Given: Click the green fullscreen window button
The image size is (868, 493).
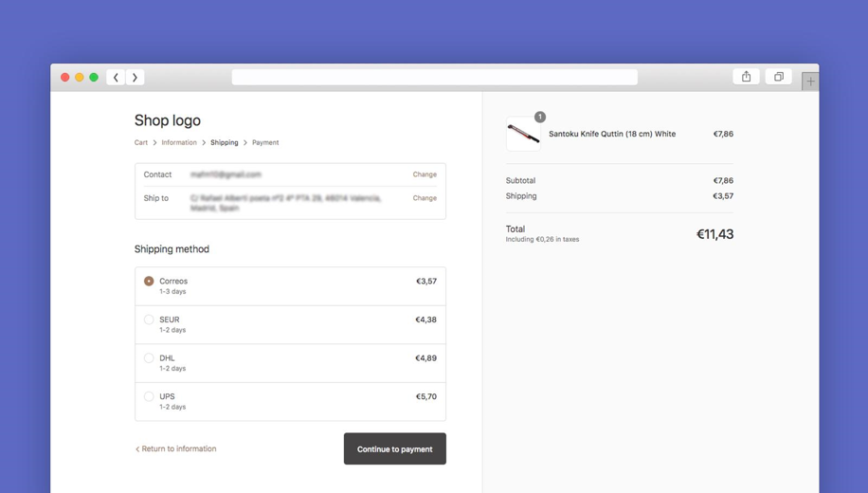Looking at the screenshot, I should pyautogui.click(x=94, y=78).
